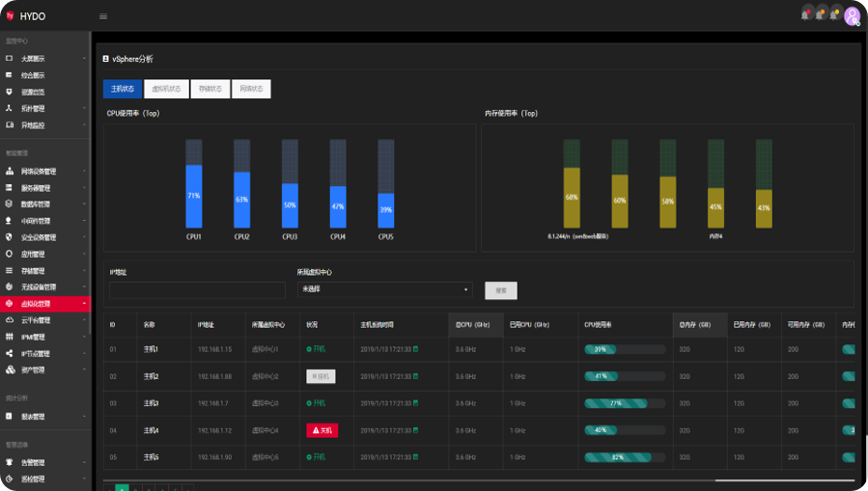
Task: Click the 资产管理 icon in sidebar
Action: pyautogui.click(x=10, y=369)
